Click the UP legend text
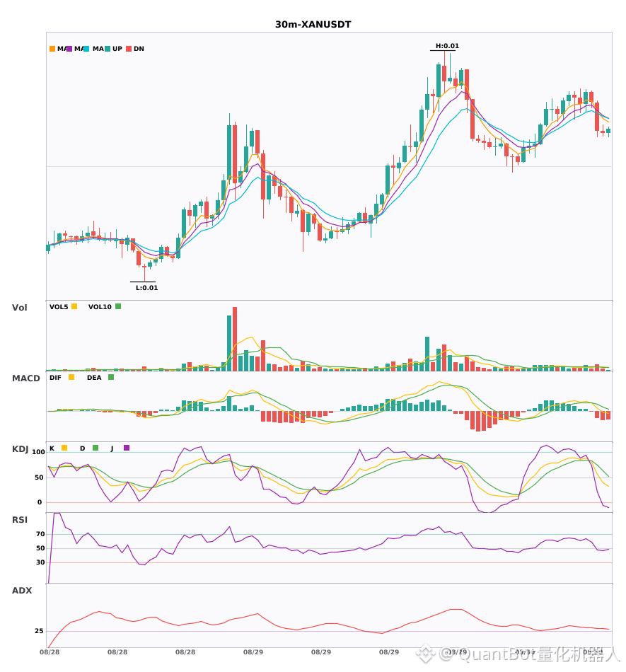The width and height of the screenshot is (626, 672). [117, 49]
